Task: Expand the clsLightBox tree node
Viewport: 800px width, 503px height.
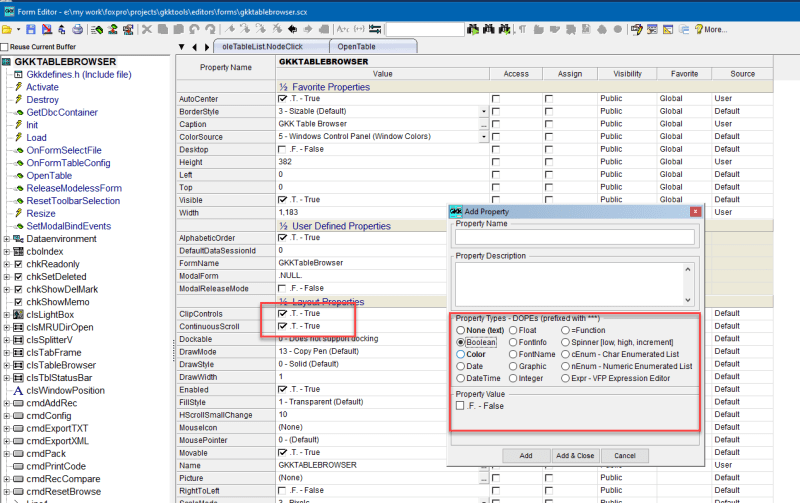Action: (x=7, y=315)
